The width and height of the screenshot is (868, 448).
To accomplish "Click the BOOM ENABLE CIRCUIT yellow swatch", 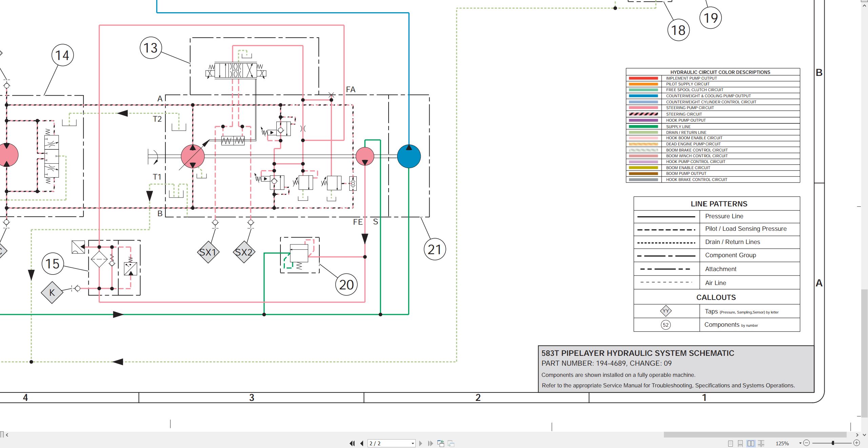I will (643, 168).
